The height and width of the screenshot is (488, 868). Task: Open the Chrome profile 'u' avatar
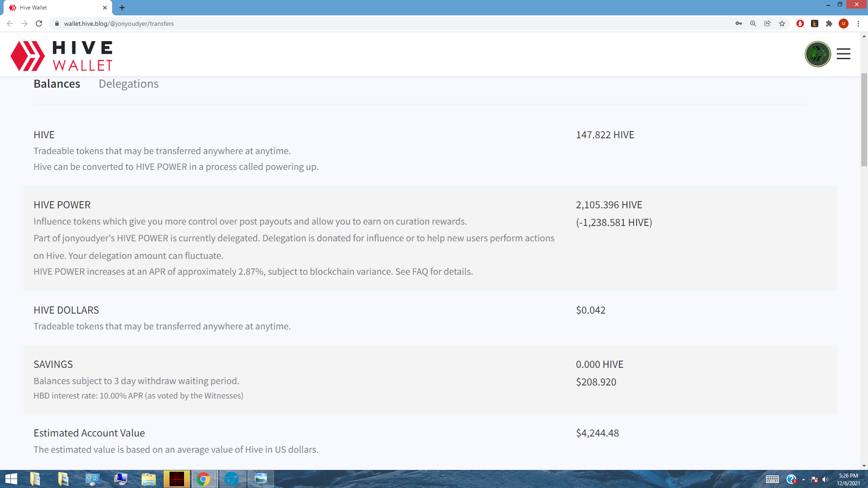click(x=844, y=23)
